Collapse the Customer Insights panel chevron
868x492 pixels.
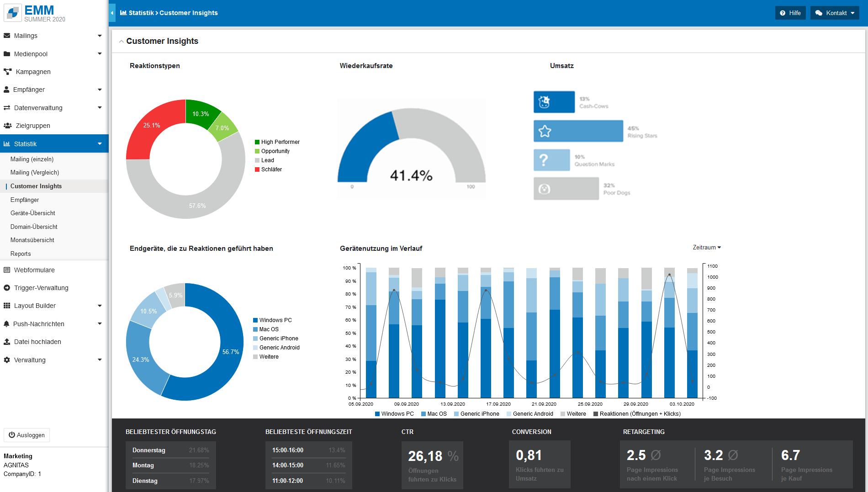[122, 42]
